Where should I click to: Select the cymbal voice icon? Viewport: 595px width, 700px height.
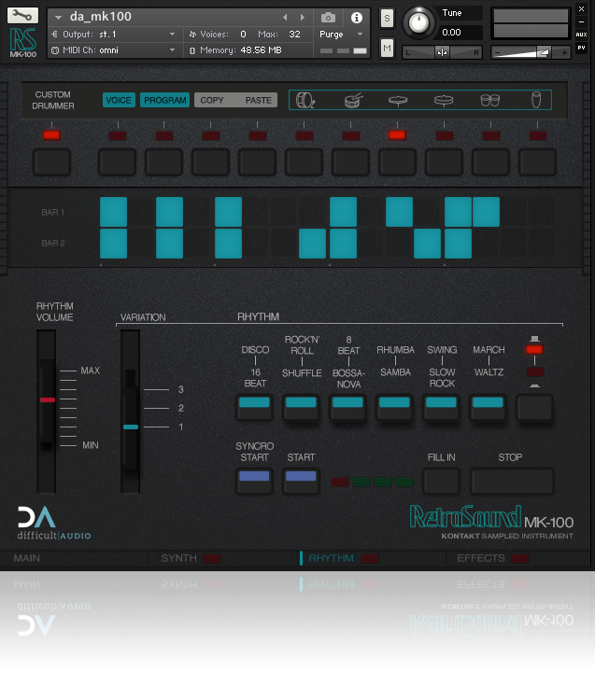[444, 101]
